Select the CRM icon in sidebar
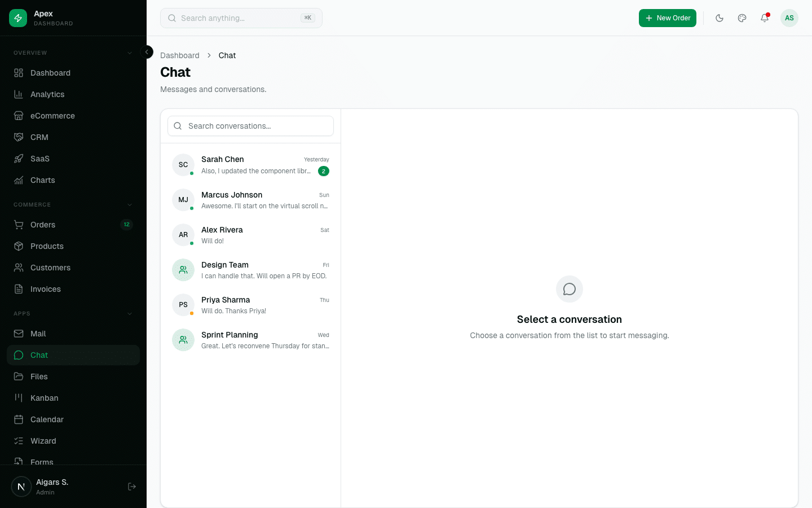812x508 pixels. (18, 137)
